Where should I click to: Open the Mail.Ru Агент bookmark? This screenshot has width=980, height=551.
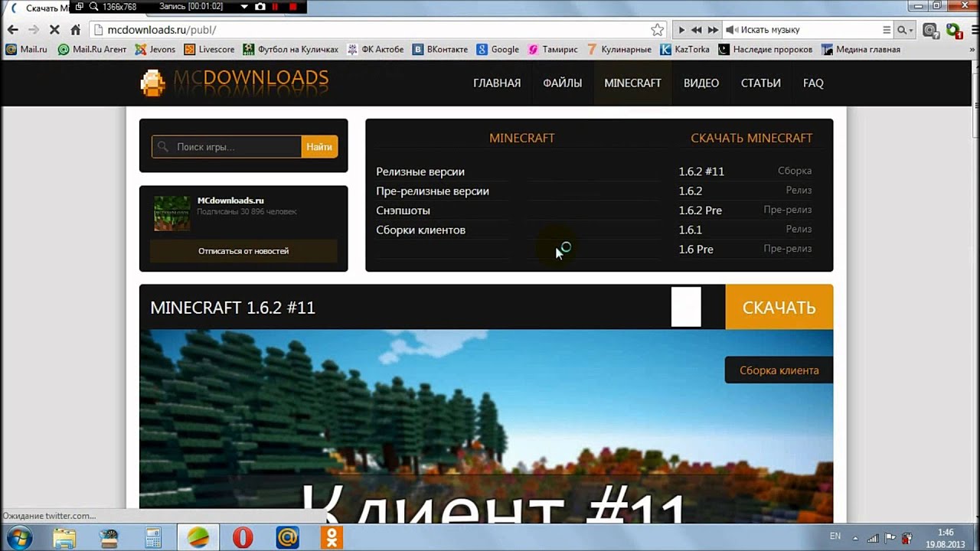point(92,49)
